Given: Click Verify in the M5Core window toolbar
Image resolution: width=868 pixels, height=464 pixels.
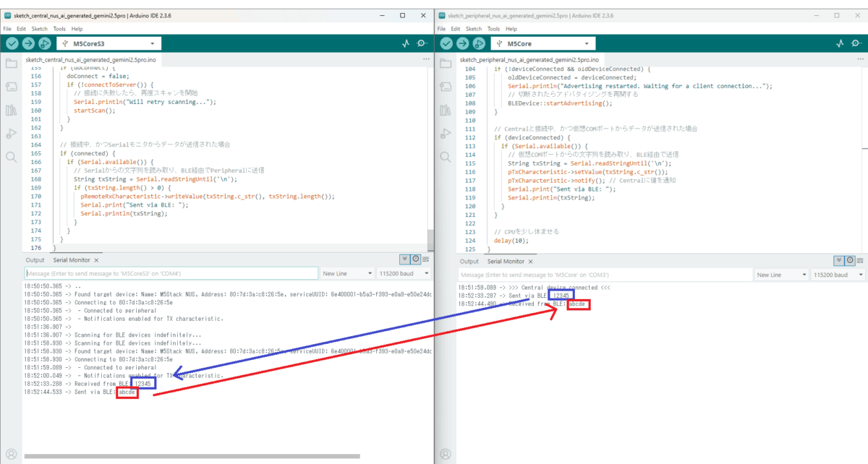Looking at the screenshot, I should (x=447, y=43).
